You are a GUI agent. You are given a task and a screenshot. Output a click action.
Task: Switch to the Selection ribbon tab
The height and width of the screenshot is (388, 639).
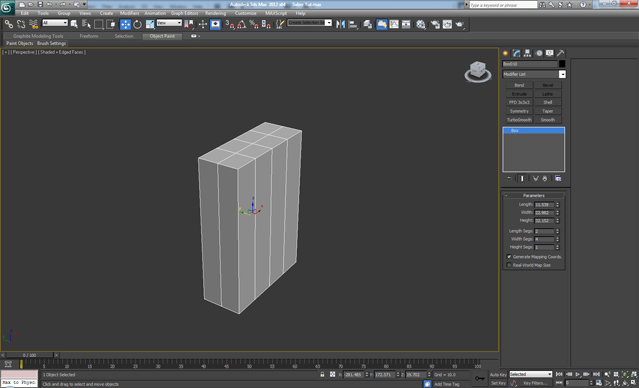[x=123, y=36]
